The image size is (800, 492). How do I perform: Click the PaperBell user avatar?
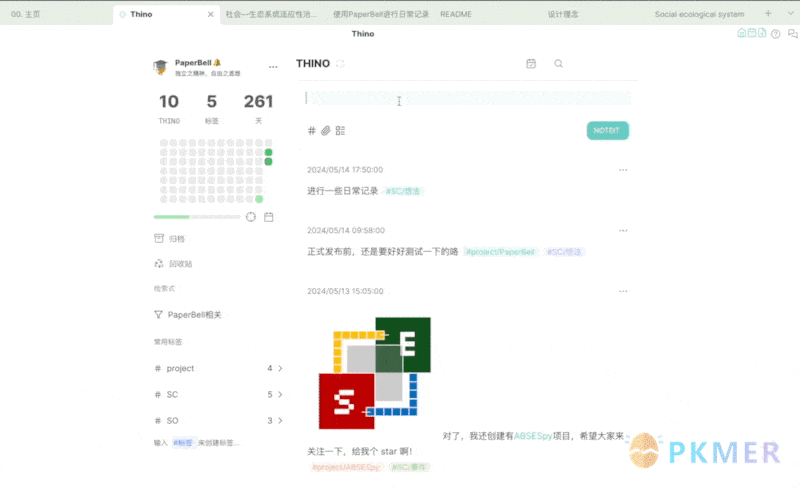coord(160,67)
